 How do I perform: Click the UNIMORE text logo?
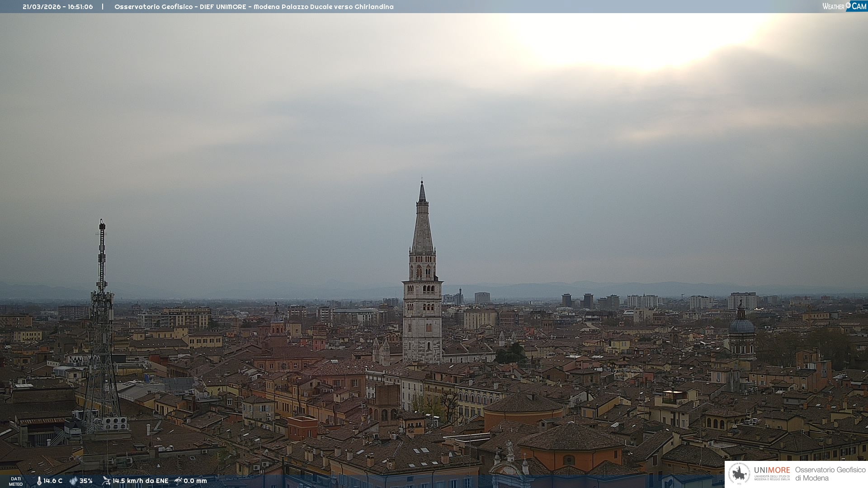pos(772,471)
